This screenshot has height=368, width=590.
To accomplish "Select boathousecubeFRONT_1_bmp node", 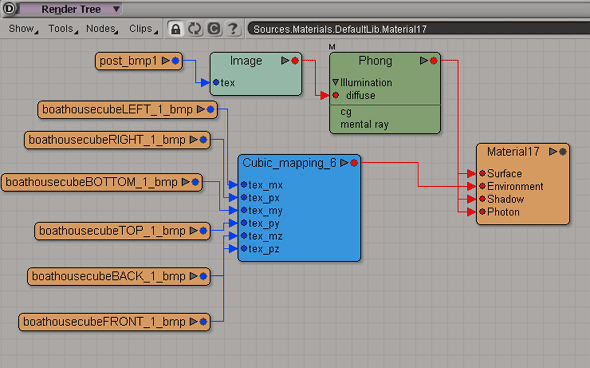I will point(114,322).
